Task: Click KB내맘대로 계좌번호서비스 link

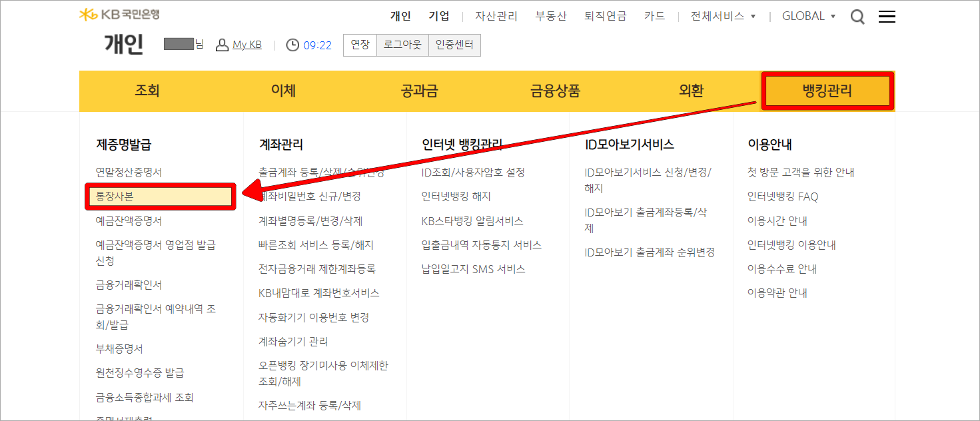Action: (x=319, y=293)
